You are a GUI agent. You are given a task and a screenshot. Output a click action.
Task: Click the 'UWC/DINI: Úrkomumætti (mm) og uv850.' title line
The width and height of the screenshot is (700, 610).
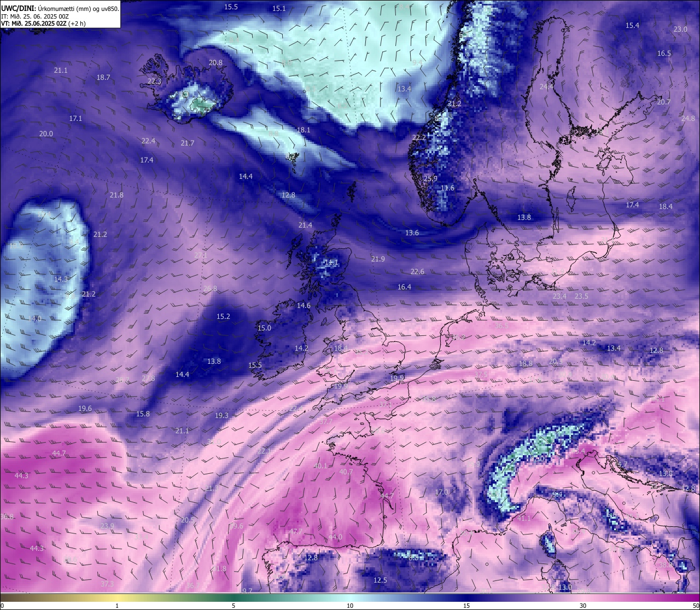60,9
